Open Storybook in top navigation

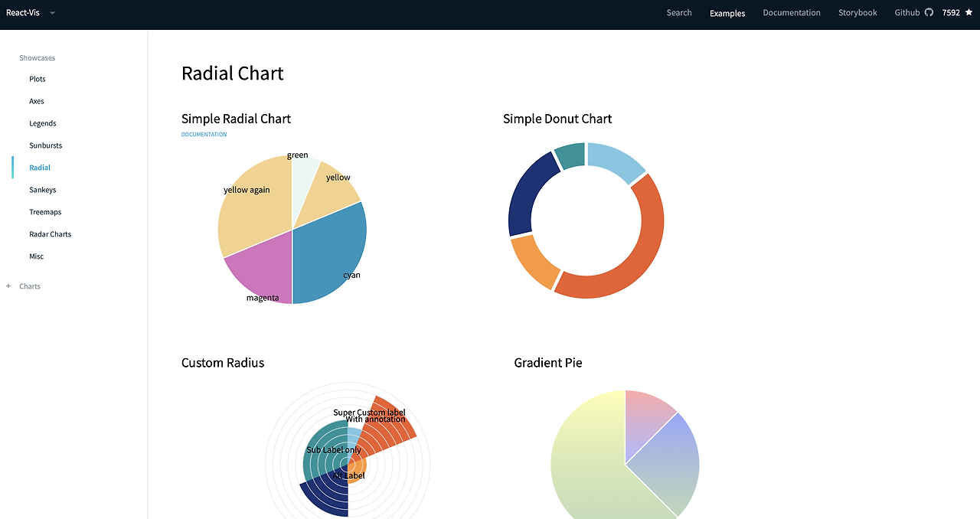tap(857, 13)
